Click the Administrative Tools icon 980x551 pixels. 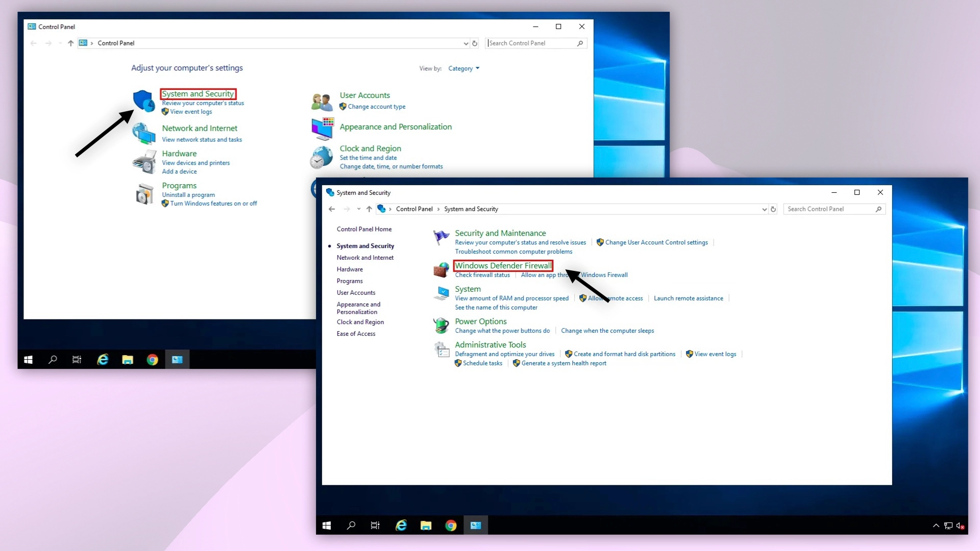pos(440,349)
